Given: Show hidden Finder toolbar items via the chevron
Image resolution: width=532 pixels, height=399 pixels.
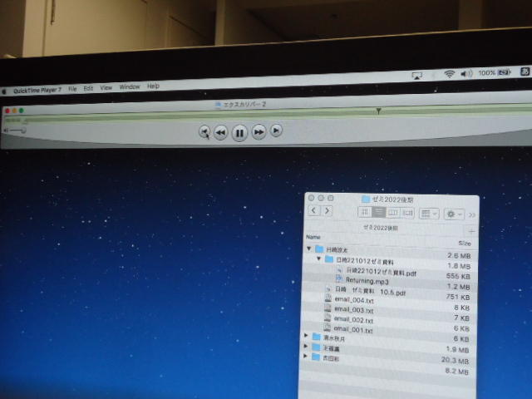Looking at the screenshot, I should point(472,215).
